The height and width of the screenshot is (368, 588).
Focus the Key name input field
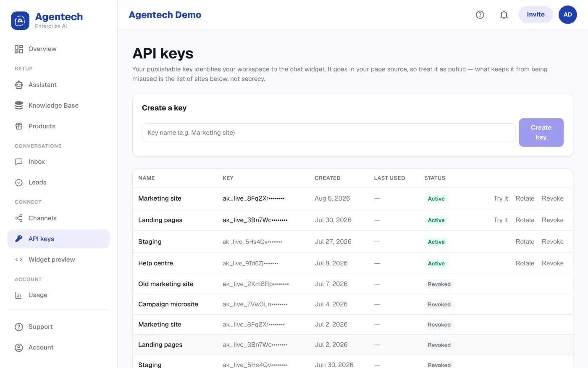click(x=328, y=132)
